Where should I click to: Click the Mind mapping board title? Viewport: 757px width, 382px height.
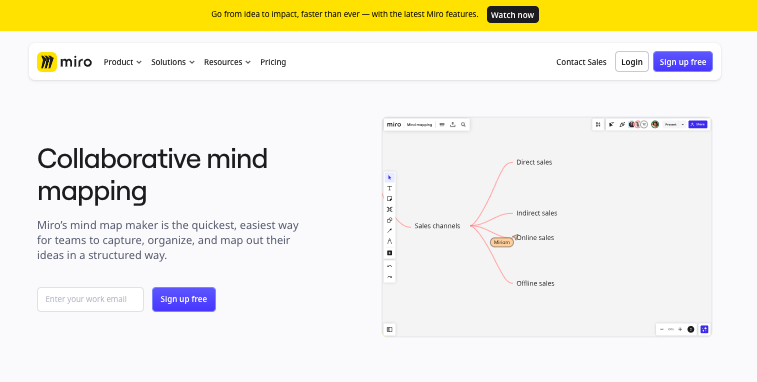(x=419, y=125)
